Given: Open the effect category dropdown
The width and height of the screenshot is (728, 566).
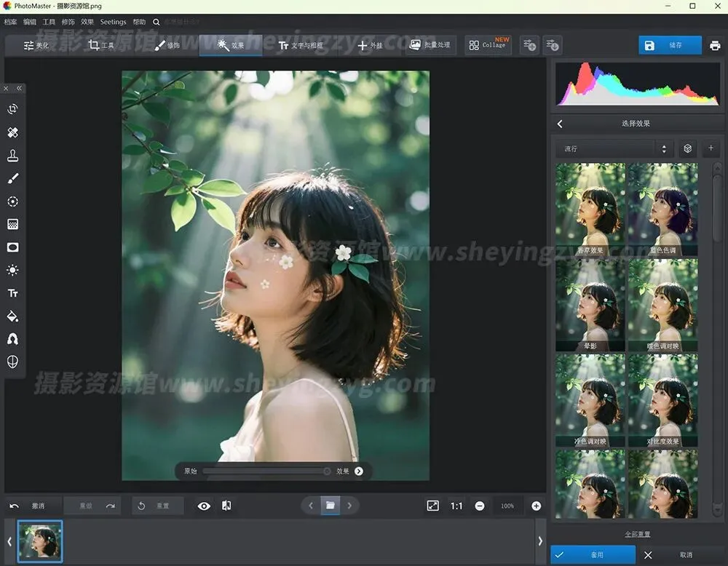Looking at the screenshot, I should (x=615, y=148).
